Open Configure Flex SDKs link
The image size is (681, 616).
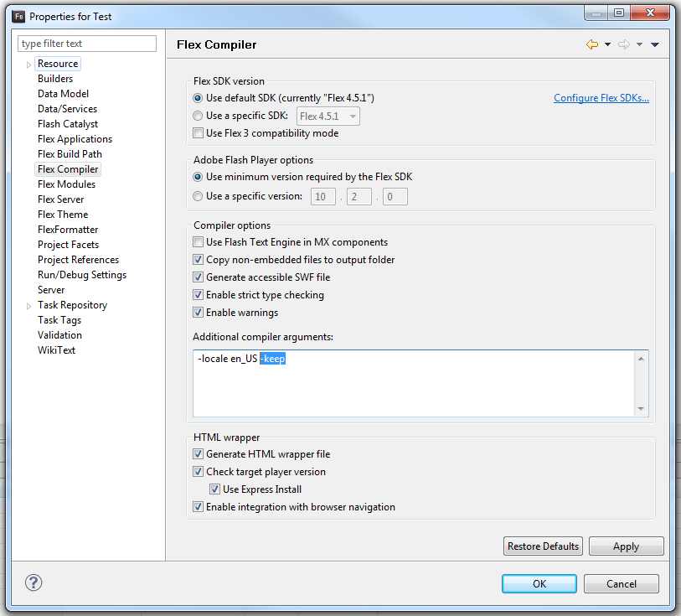tap(601, 98)
